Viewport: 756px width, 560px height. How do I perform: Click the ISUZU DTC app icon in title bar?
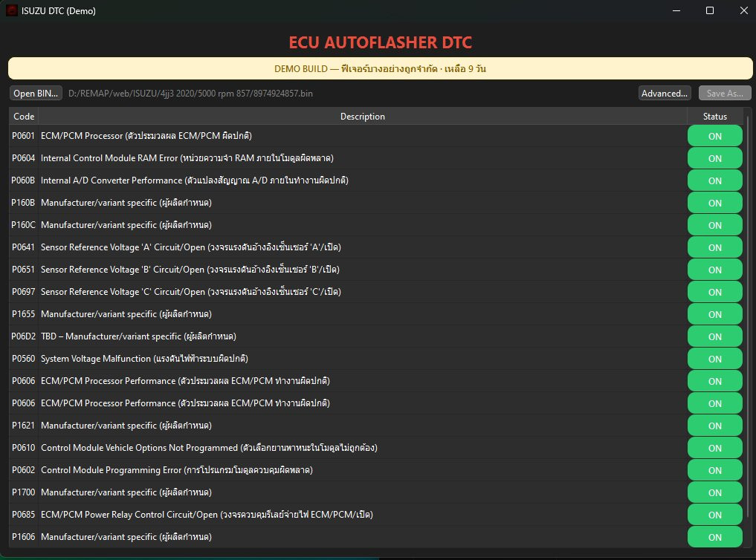click(x=12, y=11)
